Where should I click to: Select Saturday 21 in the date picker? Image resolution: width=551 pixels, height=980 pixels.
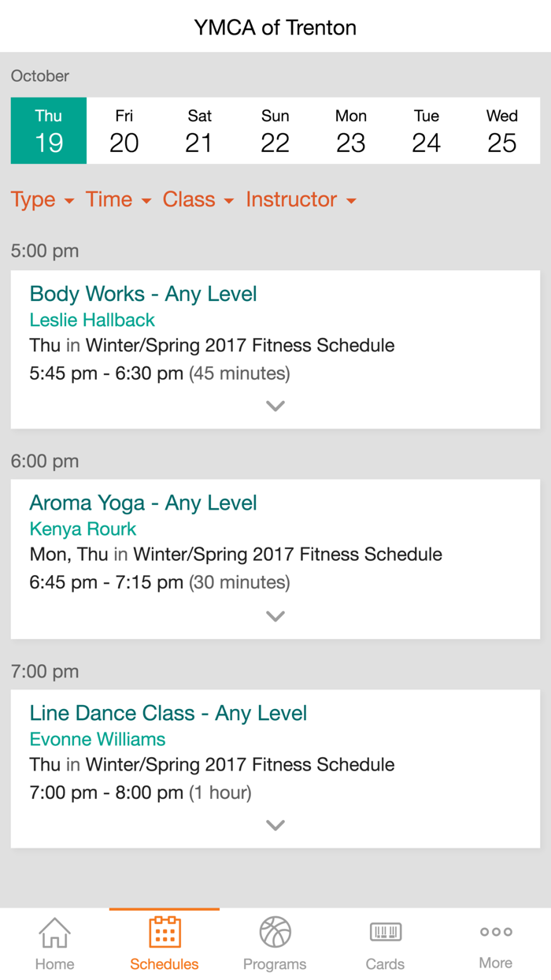point(199,130)
